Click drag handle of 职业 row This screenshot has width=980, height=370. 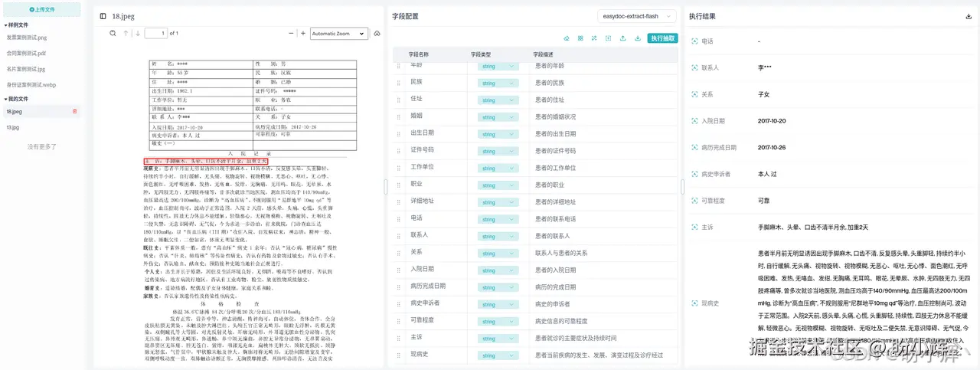[398, 185]
